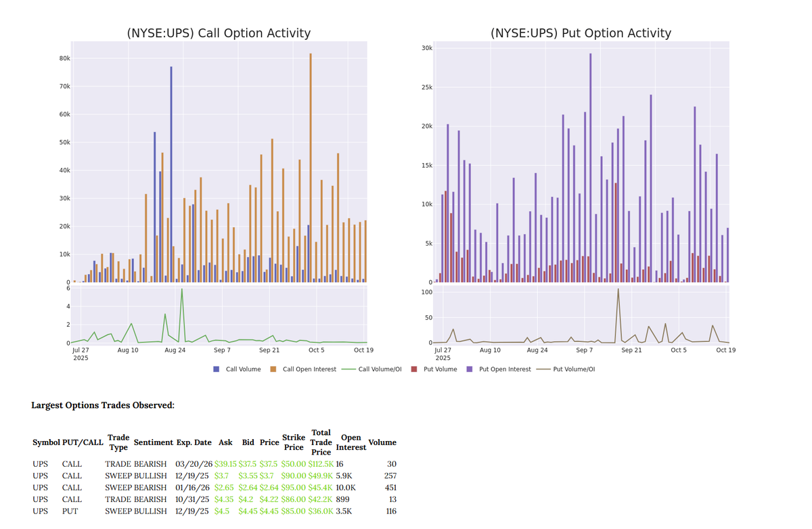Screen dimensions: 812x529
Task: Toggle Call Volume series in legend
Action: coord(237,369)
